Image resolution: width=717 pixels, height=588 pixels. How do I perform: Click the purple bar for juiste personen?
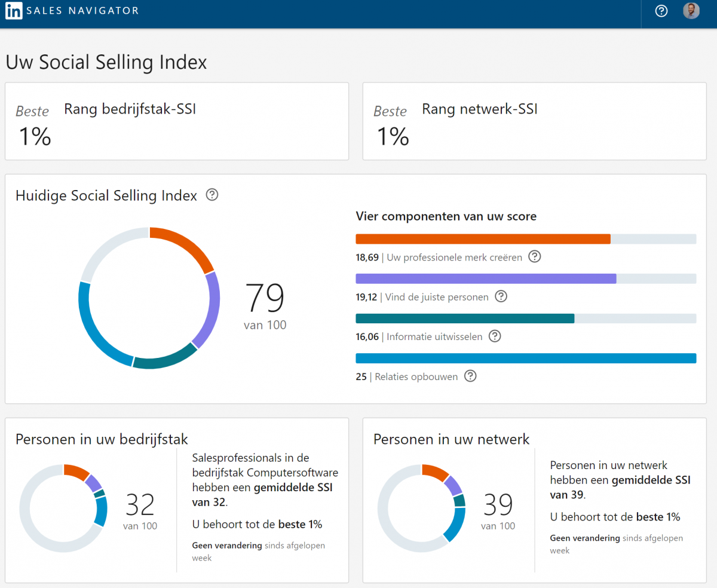[x=486, y=278]
